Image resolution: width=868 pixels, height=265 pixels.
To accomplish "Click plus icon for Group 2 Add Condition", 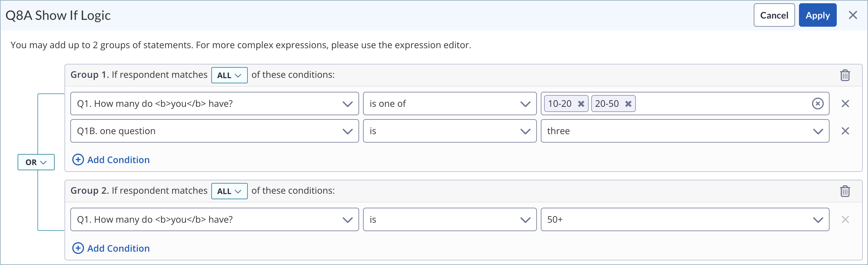I will (78, 248).
